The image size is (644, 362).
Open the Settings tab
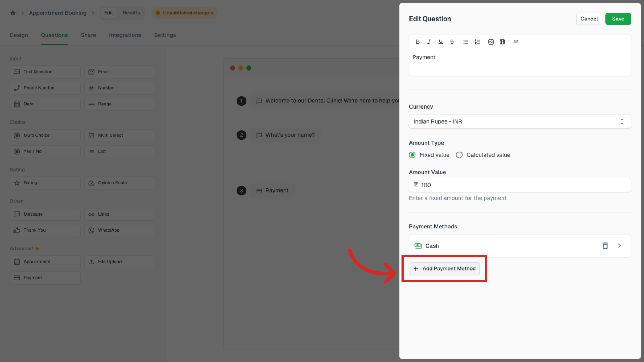[x=165, y=35]
